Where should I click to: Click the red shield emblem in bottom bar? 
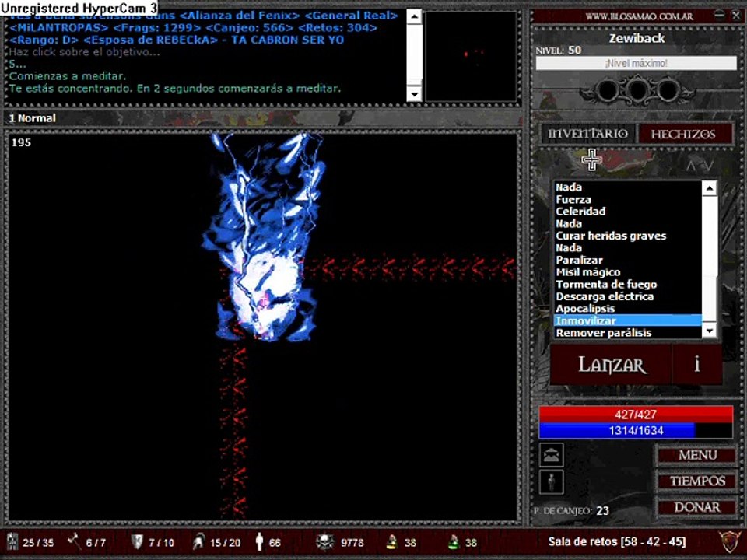(x=729, y=541)
